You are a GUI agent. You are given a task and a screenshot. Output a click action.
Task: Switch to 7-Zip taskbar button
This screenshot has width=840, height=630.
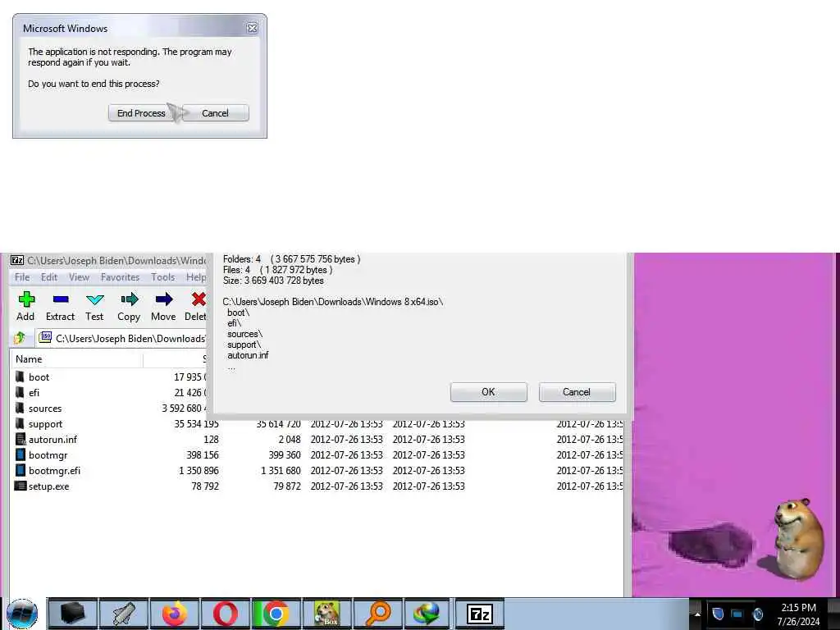click(479, 614)
